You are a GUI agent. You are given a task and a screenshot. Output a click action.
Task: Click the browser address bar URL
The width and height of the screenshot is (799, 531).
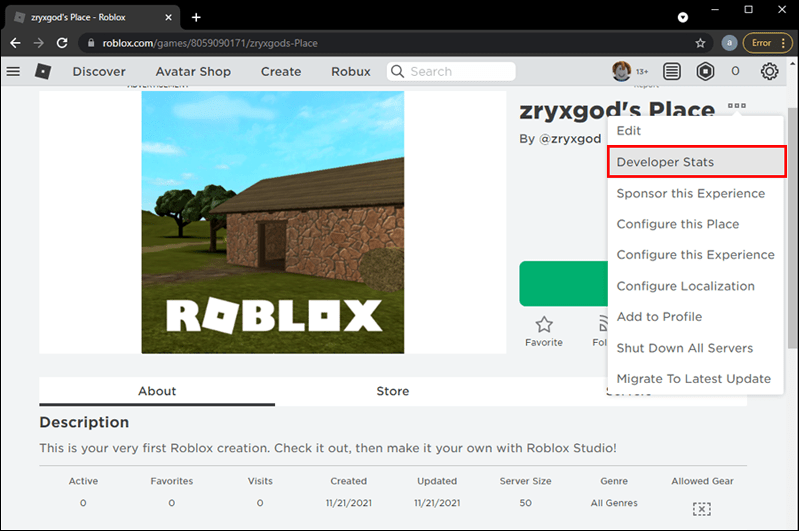pos(210,43)
